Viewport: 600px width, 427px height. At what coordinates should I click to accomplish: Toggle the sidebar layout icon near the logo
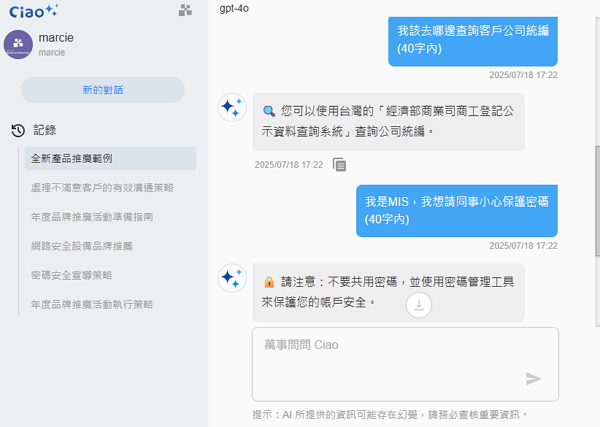pos(185,10)
